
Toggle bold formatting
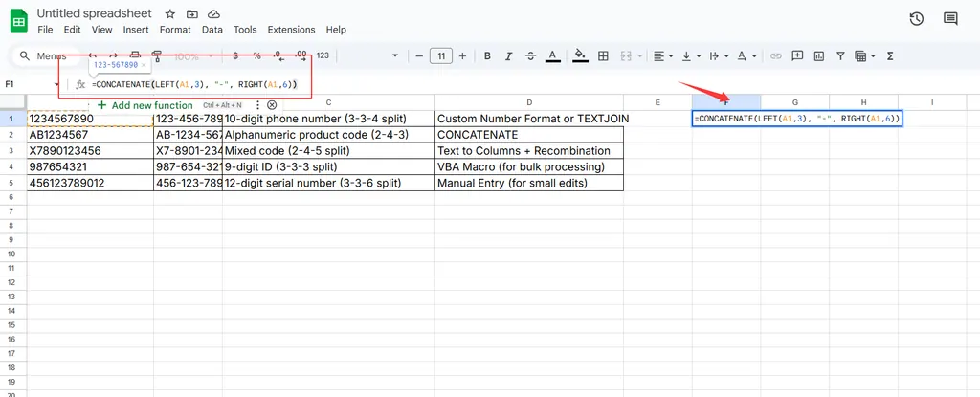coord(487,56)
